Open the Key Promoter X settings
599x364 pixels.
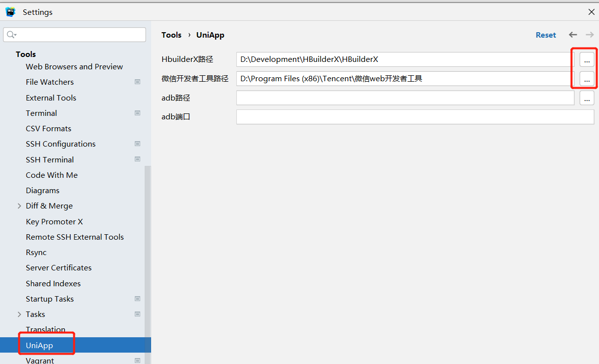pyautogui.click(x=54, y=221)
